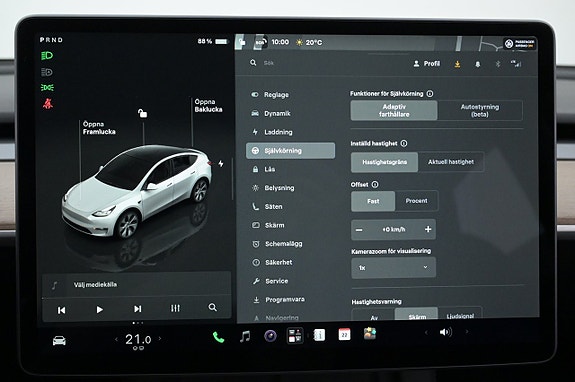Image resolution: width=575 pixels, height=382 pixels.
Task: Increase cabin temperature with right chevron
Action: [x=160, y=338]
